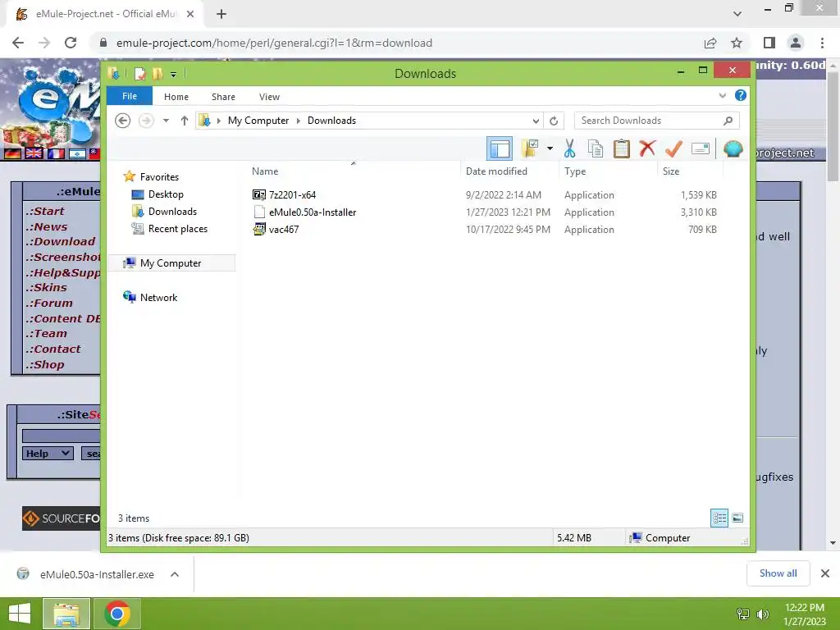
Task: Switch to large icons view
Action: (x=737, y=518)
